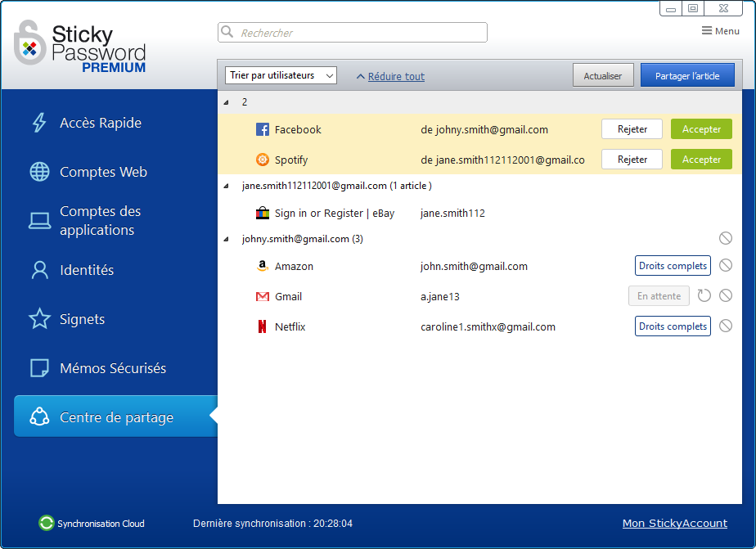Accept the Spotify share request
The height and width of the screenshot is (549, 756).
pyautogui.click(x=701, y=160)
